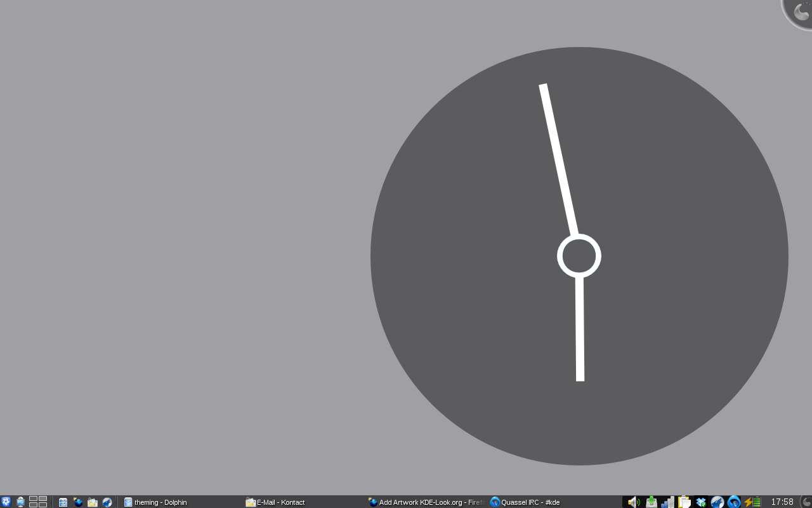The width and height of the screenshot is (812, 508).
Task: Click the device notifier icon in panel
Action: pyautogui.click(x=20, y=502)
